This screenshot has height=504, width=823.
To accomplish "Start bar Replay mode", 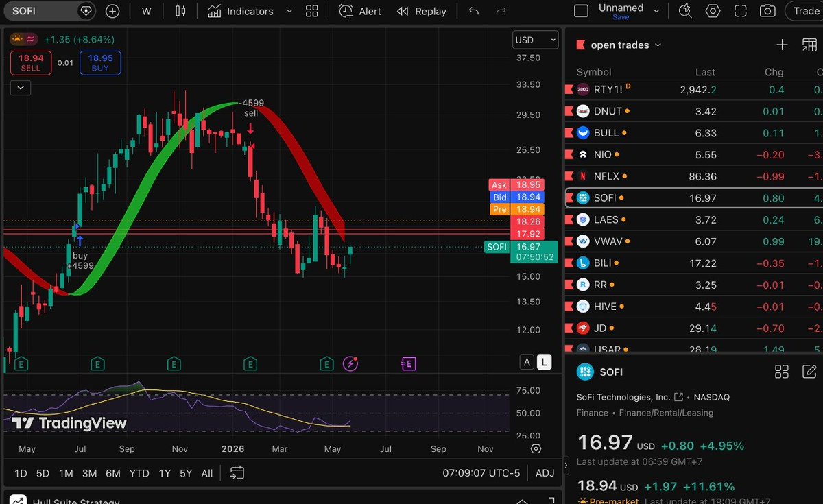I will pyautogui.click(x=422, y=11).
